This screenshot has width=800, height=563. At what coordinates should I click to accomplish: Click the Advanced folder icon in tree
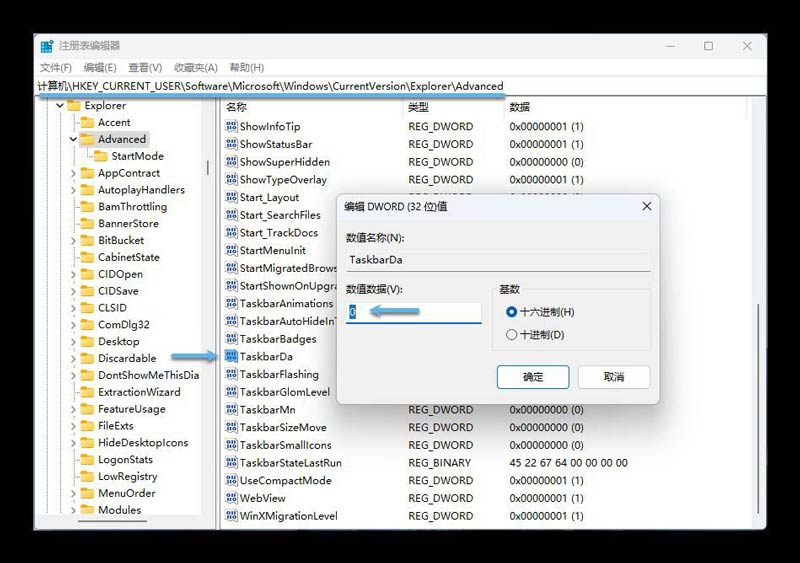[x=87, y=139]
